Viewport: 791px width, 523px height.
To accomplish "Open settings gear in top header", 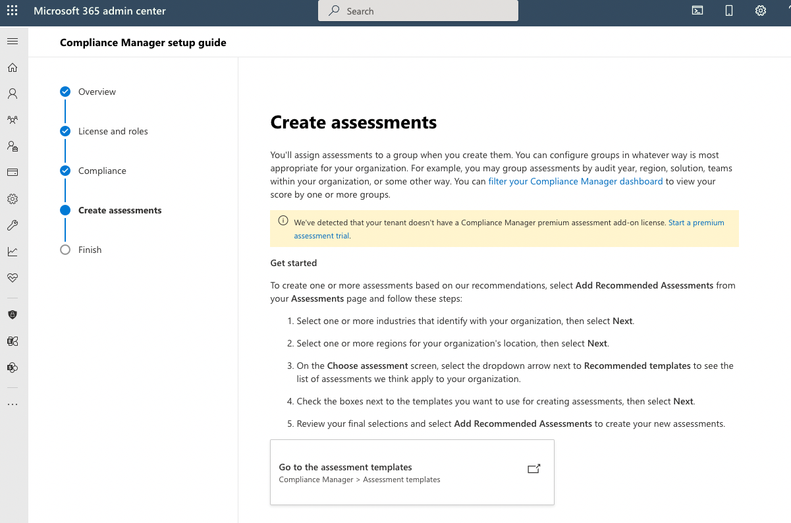I will [760, 11].
